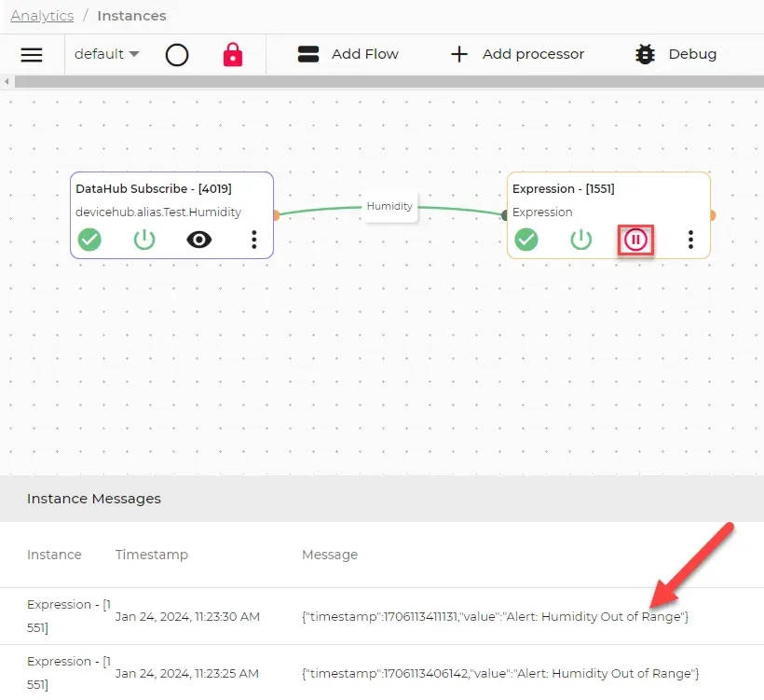This screenshot has height=700, width=764.
Task: Click the Add processor button
Action: (x=517, y=54)
